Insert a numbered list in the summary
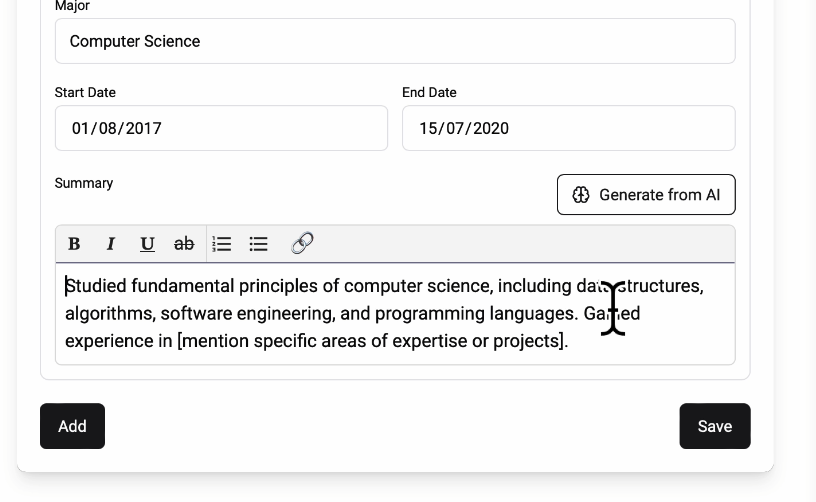This screenshot has width=816, height=502. tap(222, 243)
